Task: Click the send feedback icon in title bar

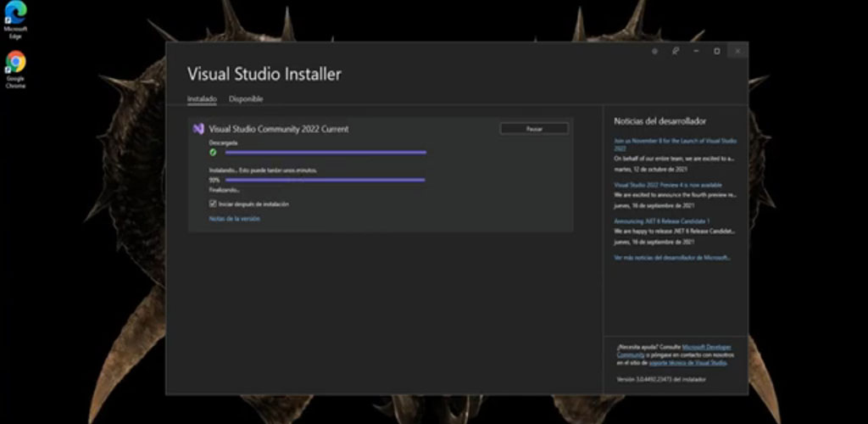Action: [676, 52]
